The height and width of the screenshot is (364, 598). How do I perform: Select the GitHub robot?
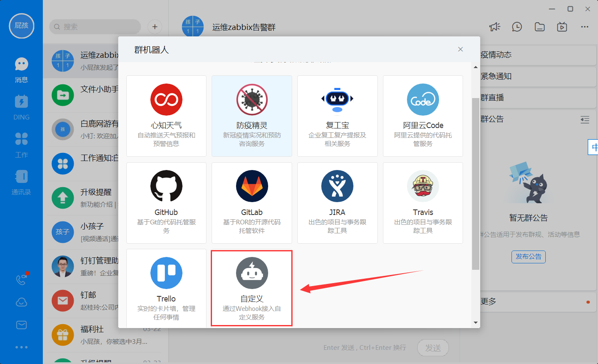pyautogui.click(x=166, y=203)
